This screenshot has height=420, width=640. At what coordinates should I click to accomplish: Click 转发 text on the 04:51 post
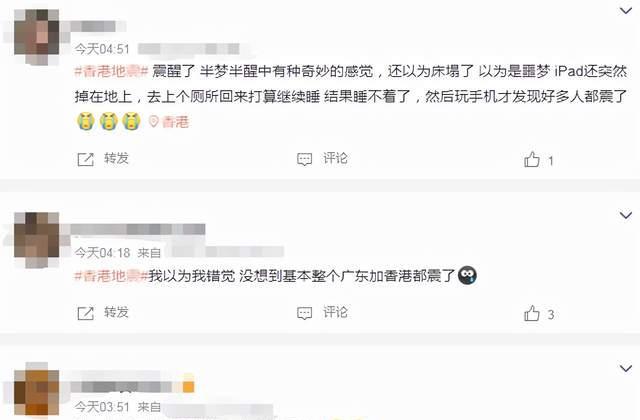116,158
